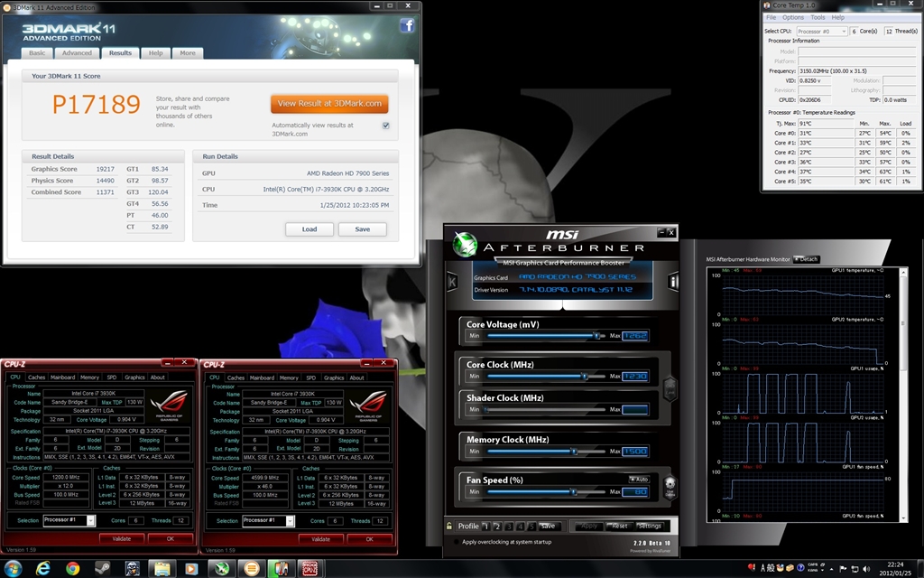
Task: Select profile slot 2 in Afterburner
Action: tap(497, 527)
